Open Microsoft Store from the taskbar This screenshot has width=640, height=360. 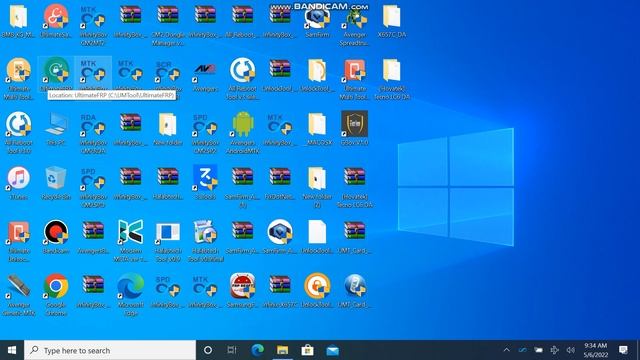(x=307, y=350)
